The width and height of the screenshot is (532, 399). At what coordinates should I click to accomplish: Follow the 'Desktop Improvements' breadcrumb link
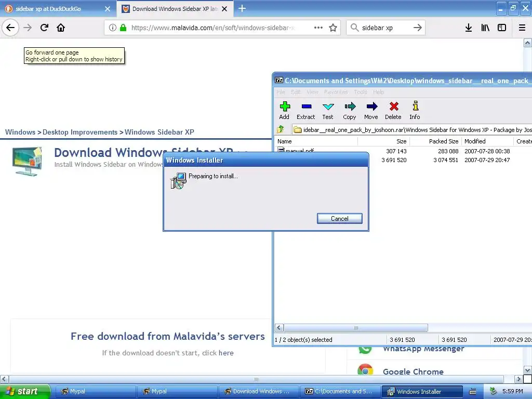pos(80,132)
